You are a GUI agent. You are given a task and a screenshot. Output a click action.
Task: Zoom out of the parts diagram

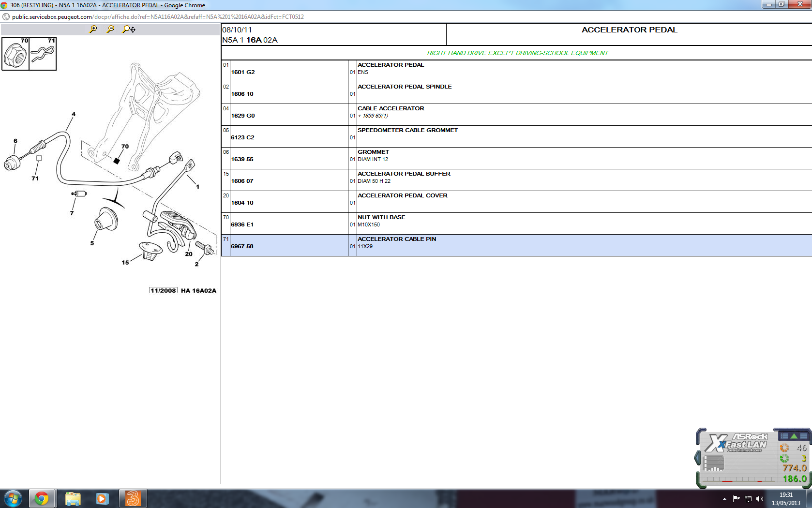111,29
